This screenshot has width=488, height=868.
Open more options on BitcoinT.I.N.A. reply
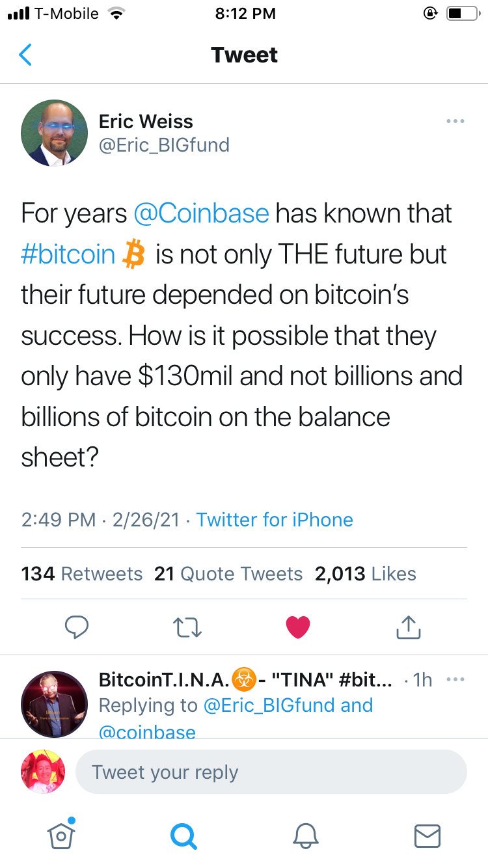[455, 680]
